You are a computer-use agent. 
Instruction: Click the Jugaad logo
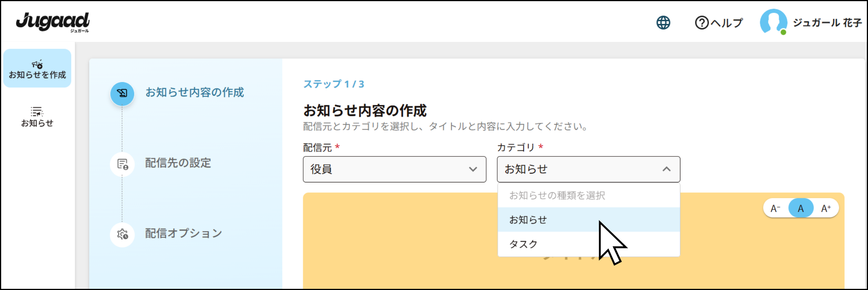(53, 22)
